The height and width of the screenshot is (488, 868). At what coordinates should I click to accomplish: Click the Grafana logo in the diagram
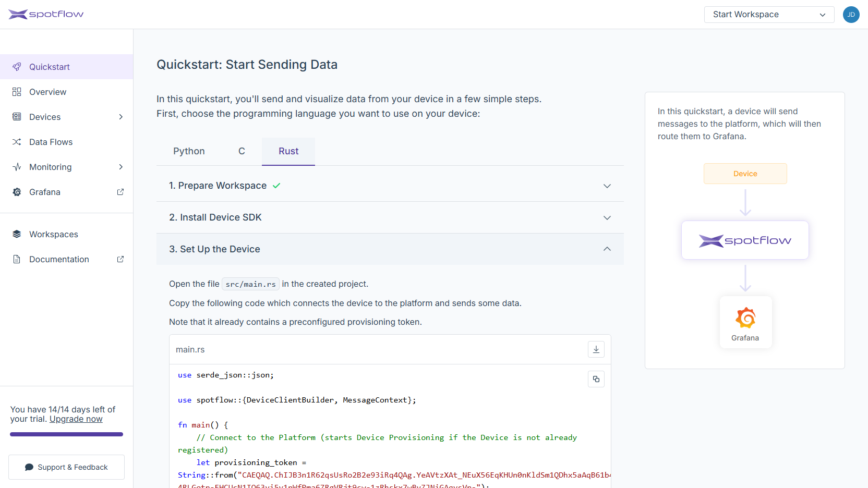pos(745,318)
